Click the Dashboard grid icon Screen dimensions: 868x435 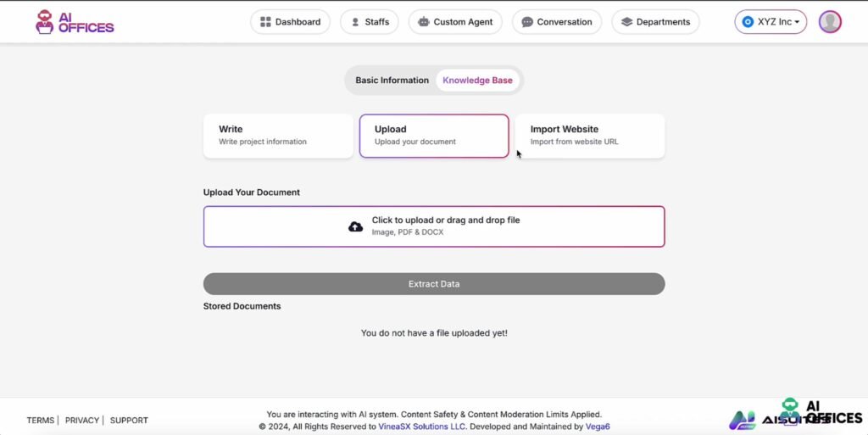point(265,22)
